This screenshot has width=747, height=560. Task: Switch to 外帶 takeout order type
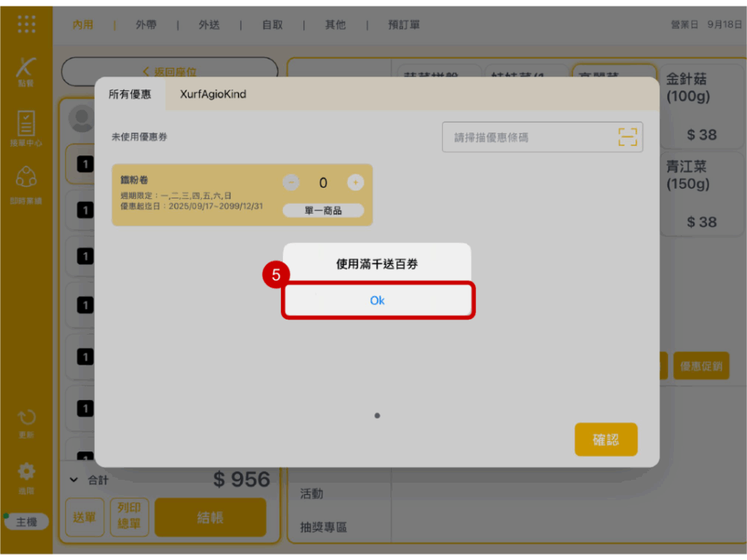pos(146,25)
